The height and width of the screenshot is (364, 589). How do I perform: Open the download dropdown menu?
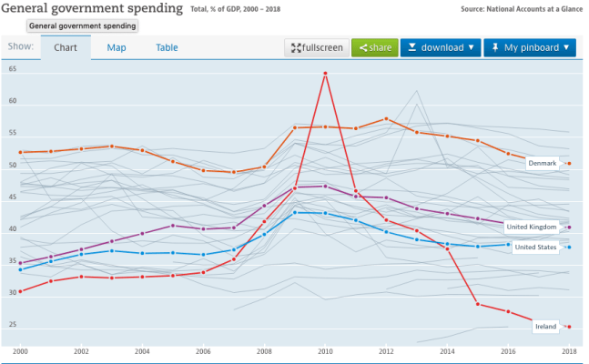(x=440, y=48)
